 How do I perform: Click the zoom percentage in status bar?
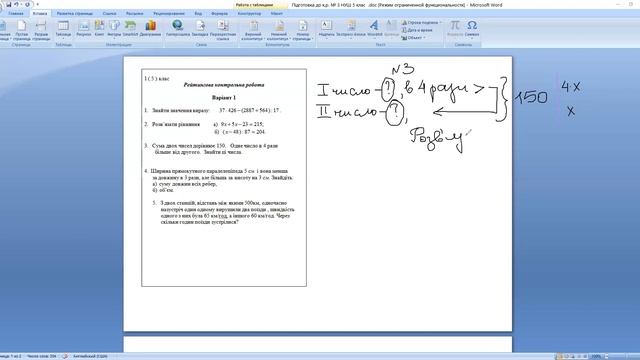tap(596, 356)
